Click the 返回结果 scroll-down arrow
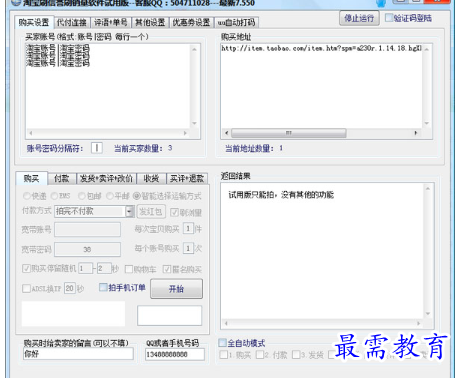 [428, 314]
